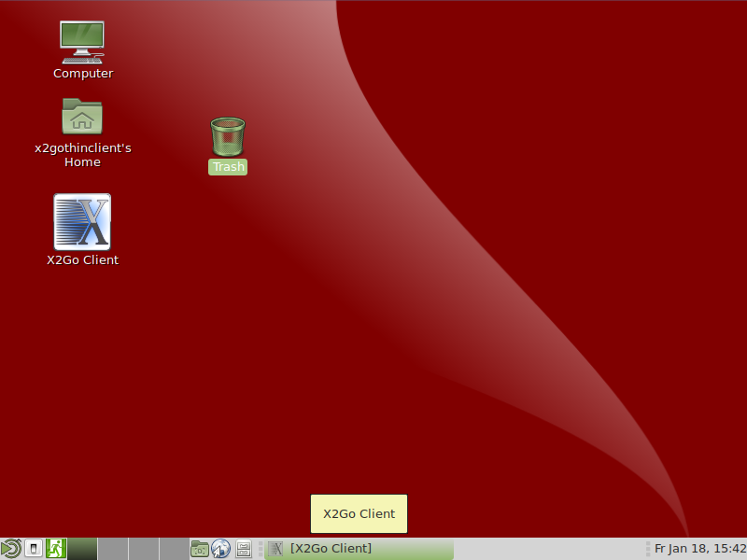The width and height of the screenshot is (747, 560).
Task: Open the file cabinet drawer launcher
Action: [x=244, y=549]
